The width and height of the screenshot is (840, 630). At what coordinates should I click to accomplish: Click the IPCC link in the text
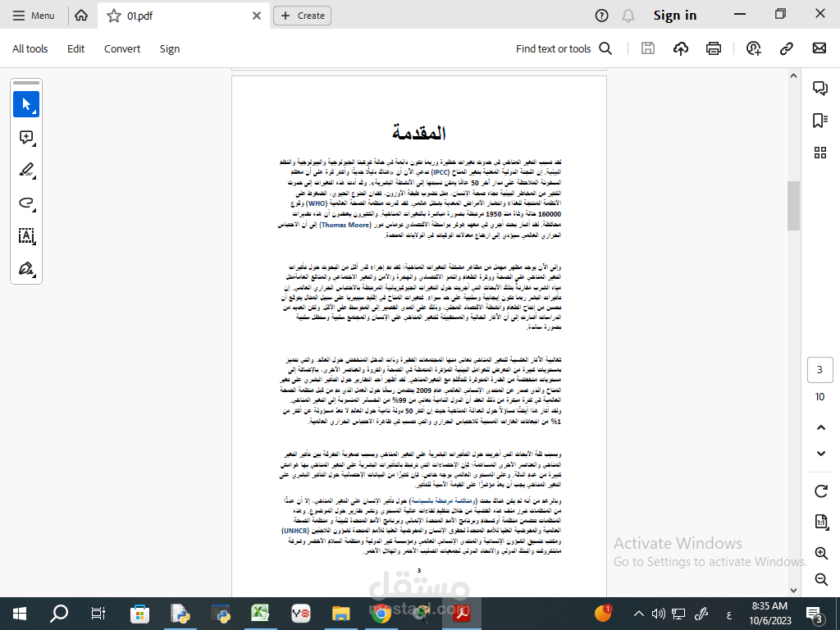(x=441, y=172)
